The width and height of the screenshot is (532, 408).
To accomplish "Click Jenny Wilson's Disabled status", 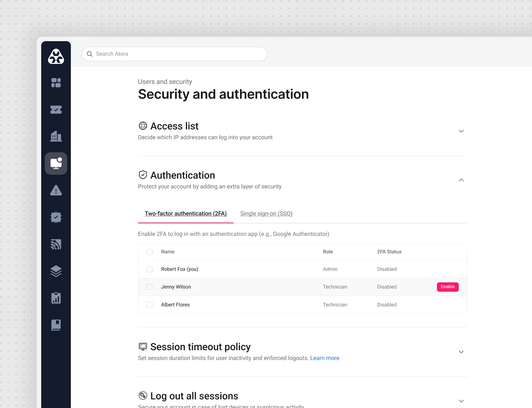I will click(x=387, y=287).
